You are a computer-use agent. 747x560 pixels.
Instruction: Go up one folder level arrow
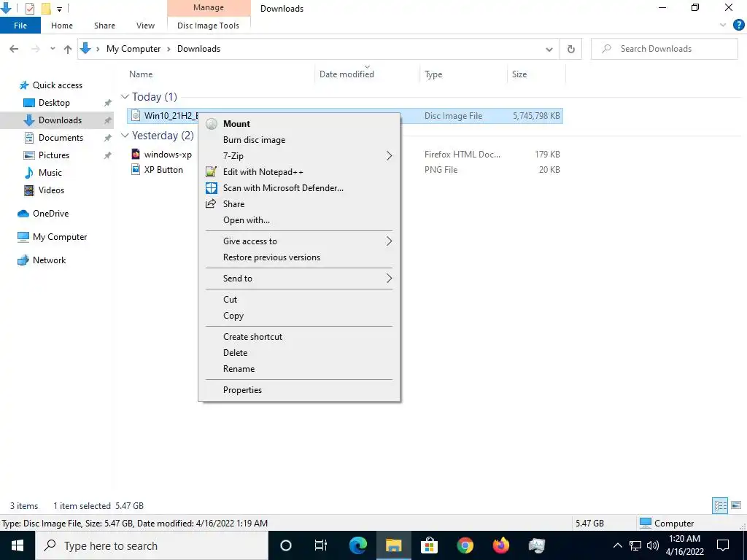click(x=68, y=49)
